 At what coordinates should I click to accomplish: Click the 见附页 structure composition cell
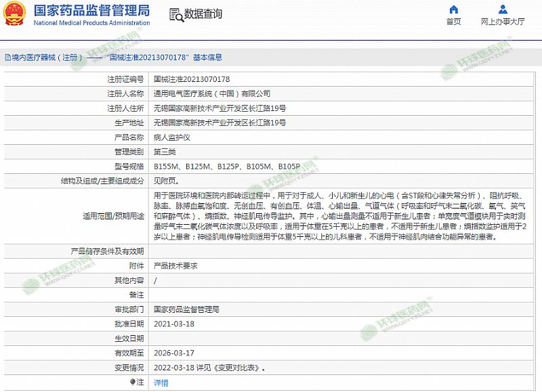167,181
